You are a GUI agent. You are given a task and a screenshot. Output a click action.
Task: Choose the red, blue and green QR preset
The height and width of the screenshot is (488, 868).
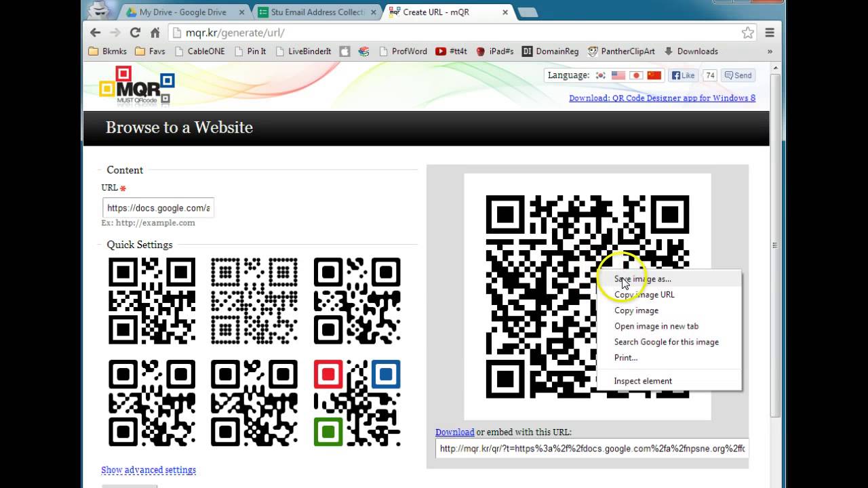357,403
